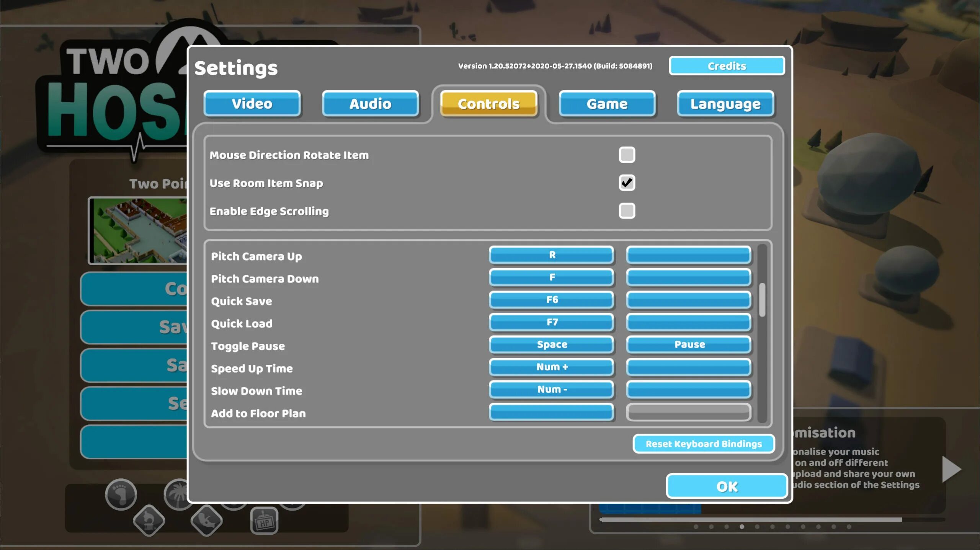Click the Game settings tab
The height and width of the screenshot is (550, 980).
(606, 103)
